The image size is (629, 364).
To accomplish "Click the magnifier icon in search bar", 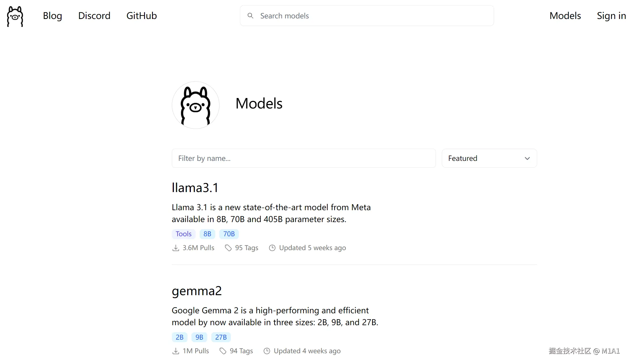I will [x=250, y=16].
